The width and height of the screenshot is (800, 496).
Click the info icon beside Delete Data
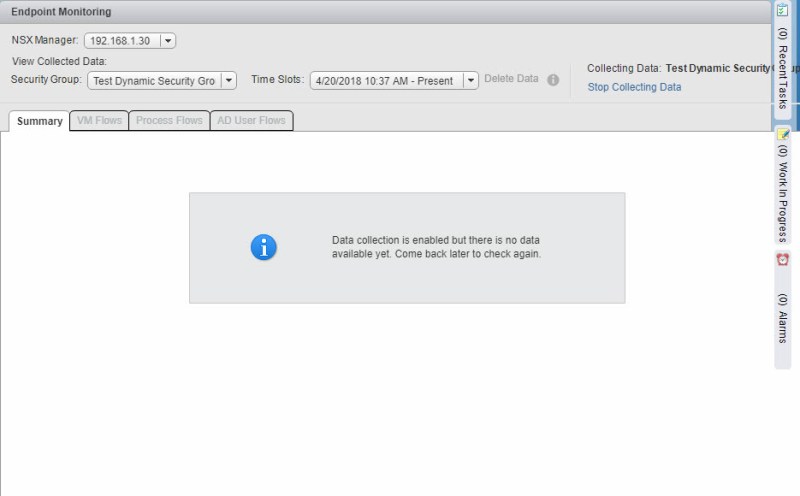(x=553, y=80)
